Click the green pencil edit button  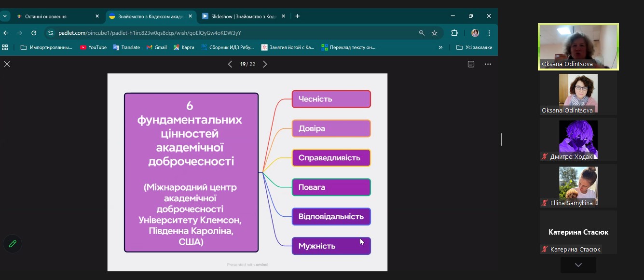pyautogui.click(x=13, y=244)
